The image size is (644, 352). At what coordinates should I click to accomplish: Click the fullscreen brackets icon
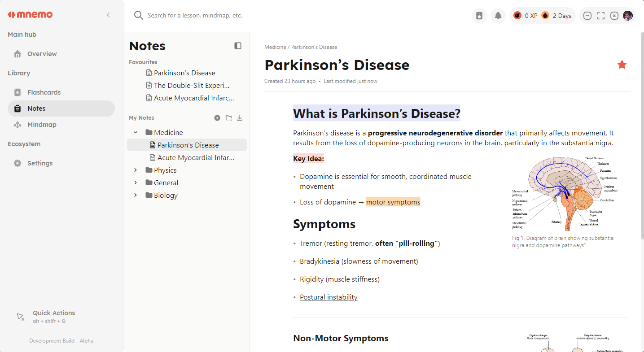click(x=601, y=16)
